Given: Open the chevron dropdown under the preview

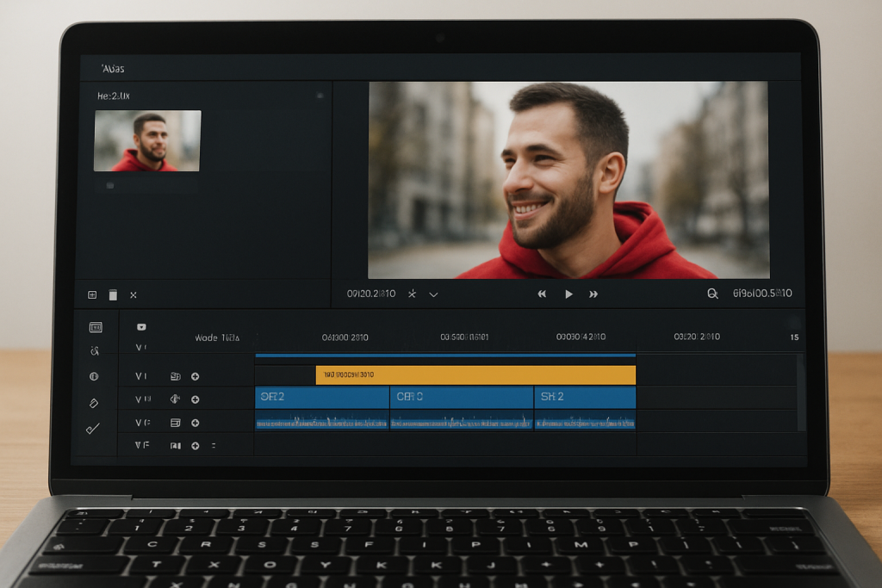Looking at the screenshot, I should 434,294.
